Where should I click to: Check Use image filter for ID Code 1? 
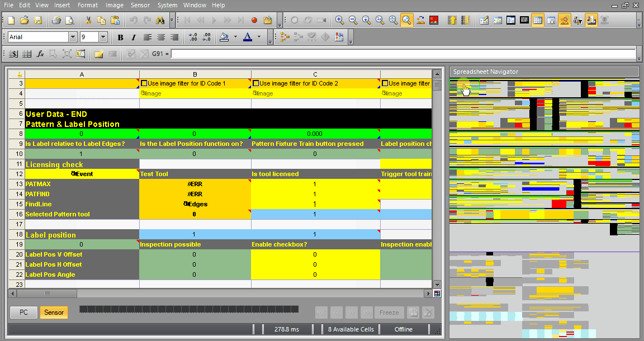pyautogui.click(x=144, y=83)
